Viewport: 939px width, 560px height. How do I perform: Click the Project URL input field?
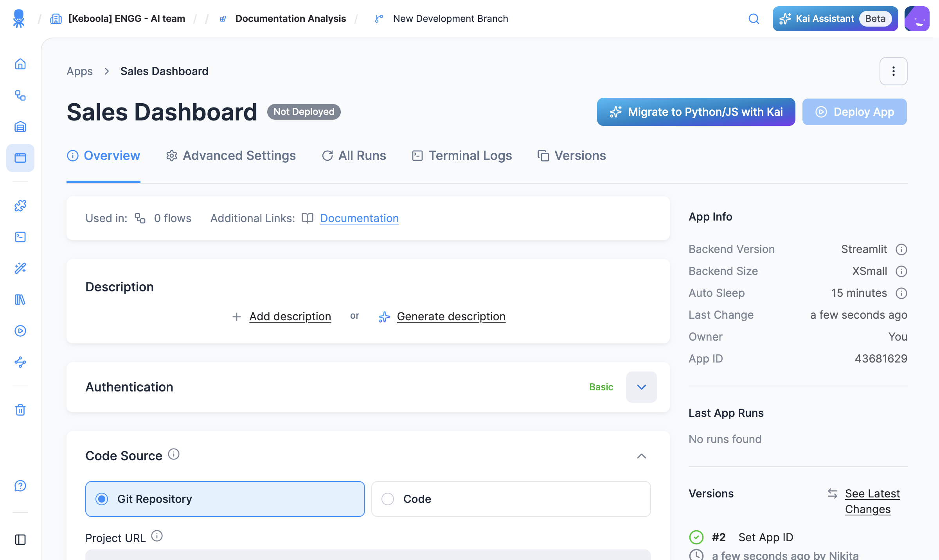368,555
